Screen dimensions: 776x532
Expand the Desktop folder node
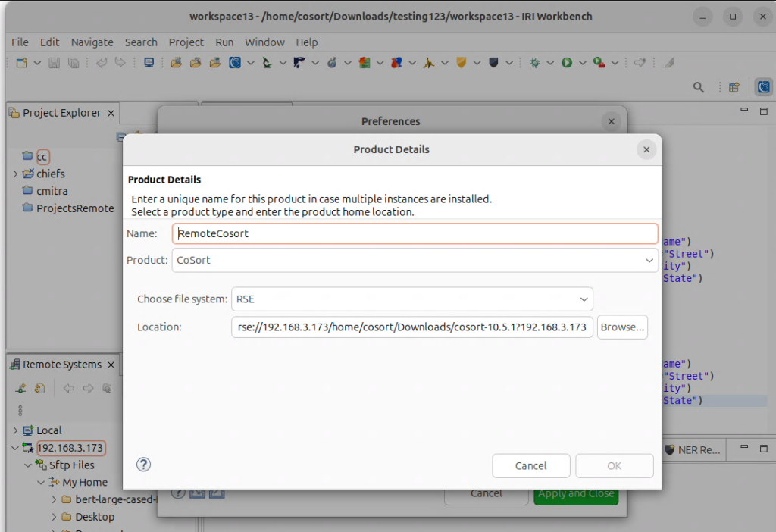click(x=54, y=517)
